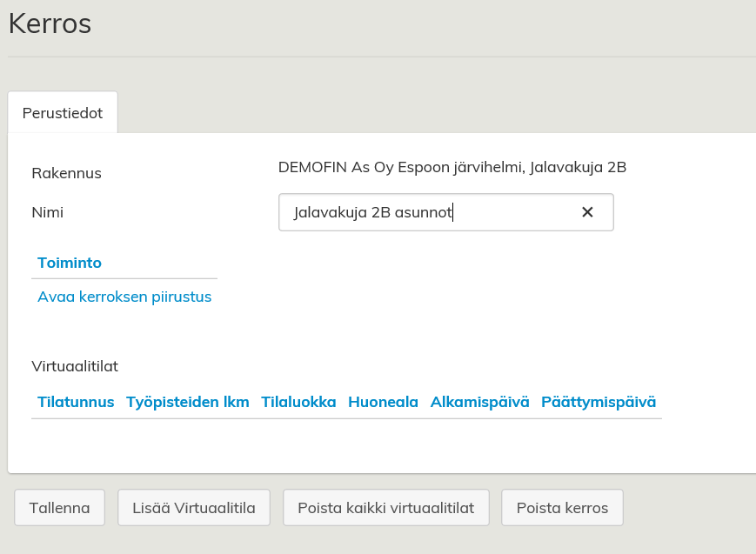Screen dimensions: 756x554
Task: Sort by the Työpisteiden lkm column
Action: pos(188,402)
